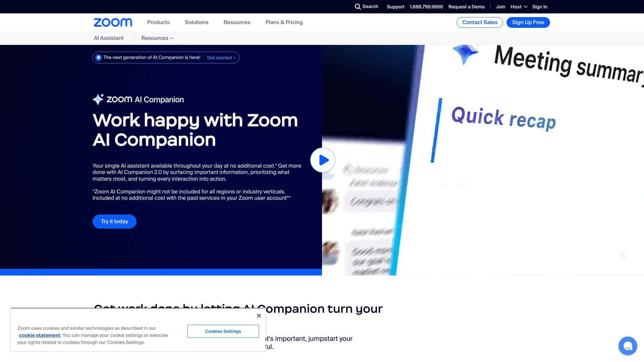Click the bell icon in the announcement banner
The image size is (644, 362).
click(x=99, y=57)
